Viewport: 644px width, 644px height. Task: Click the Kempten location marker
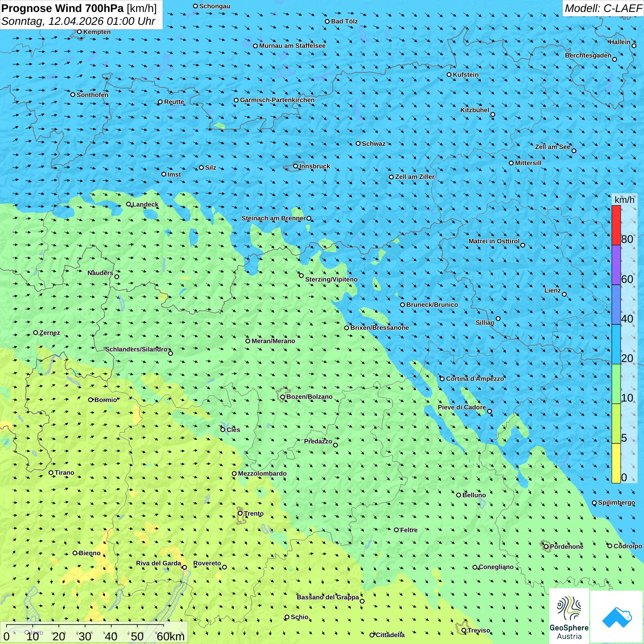[80, 32]
